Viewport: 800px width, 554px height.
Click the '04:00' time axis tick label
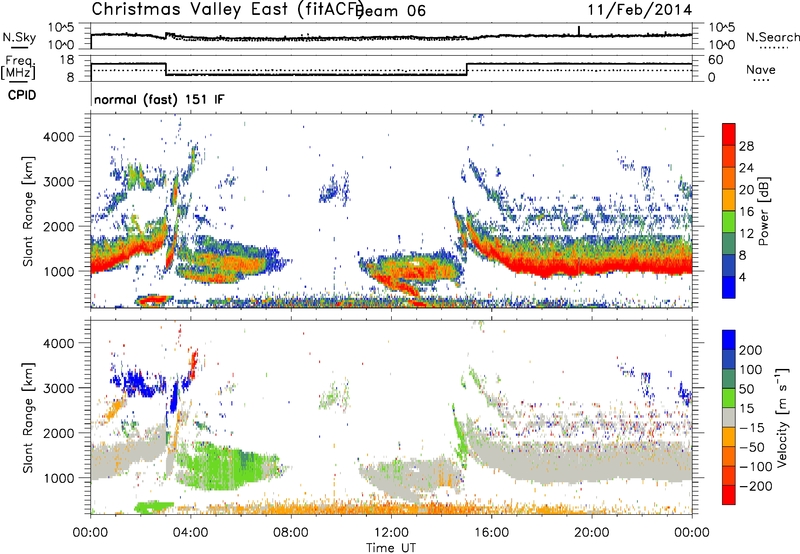point(190,533)
